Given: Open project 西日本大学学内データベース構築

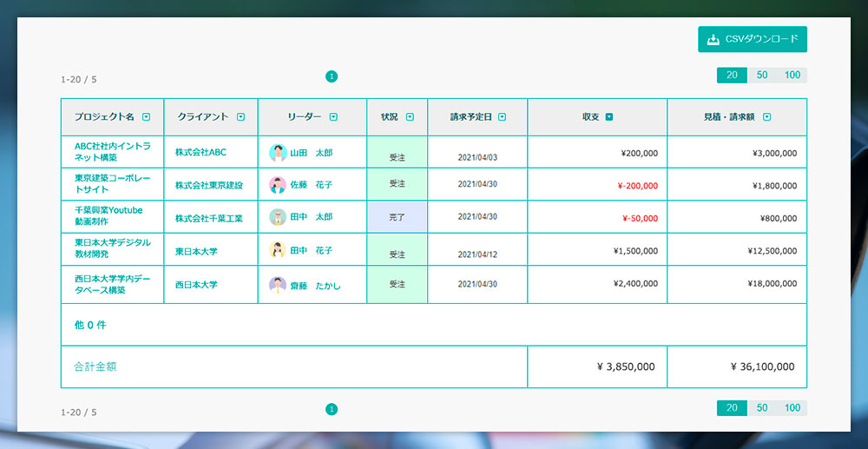Looking at the screenshot, I should (112, 285).
